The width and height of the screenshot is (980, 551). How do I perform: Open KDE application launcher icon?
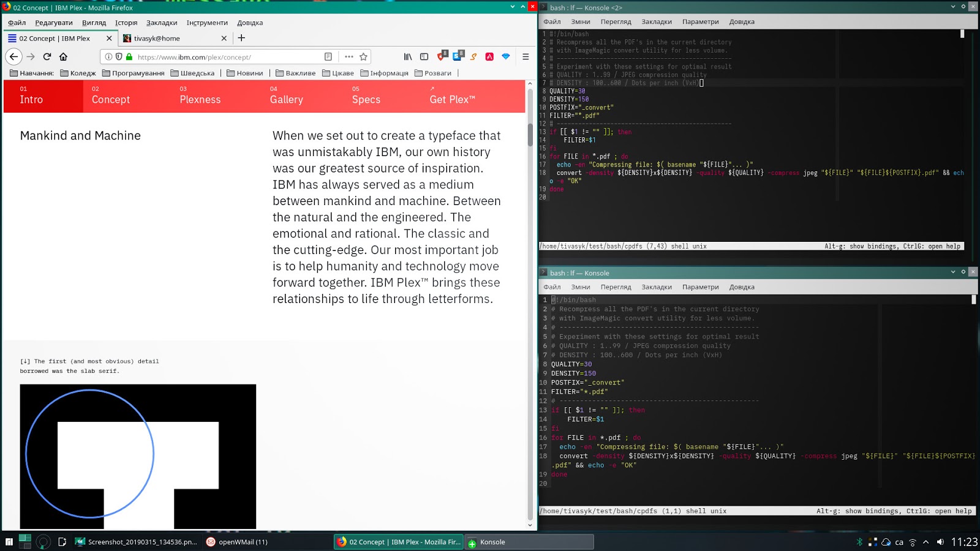(9, 542)
